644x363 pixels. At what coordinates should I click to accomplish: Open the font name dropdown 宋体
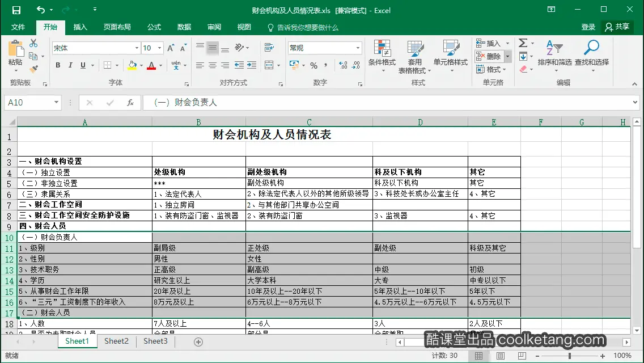137,48
